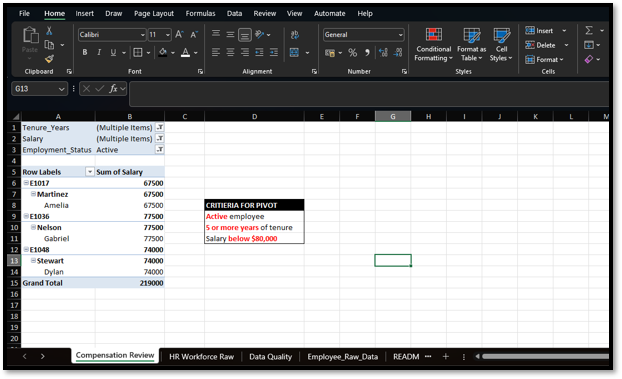Viewport: 622px width, 379px height.
Task: Toggle underline formatting
Action: point(113,52)
